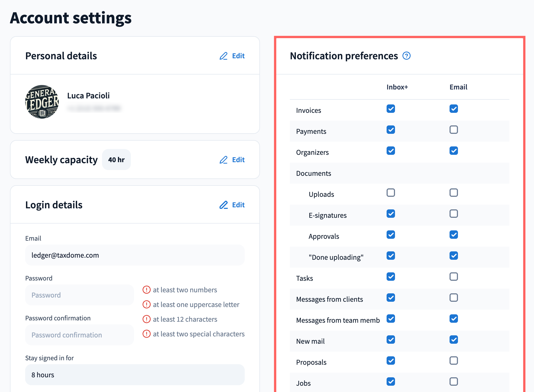Turn on Email notifications for Tasks
Screen dimensions: 534x392
point(453,277)
